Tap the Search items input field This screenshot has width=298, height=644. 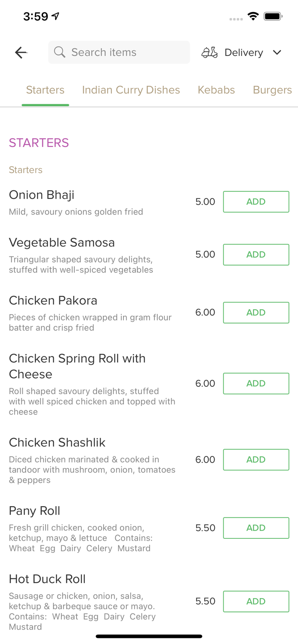coord(119,52)
